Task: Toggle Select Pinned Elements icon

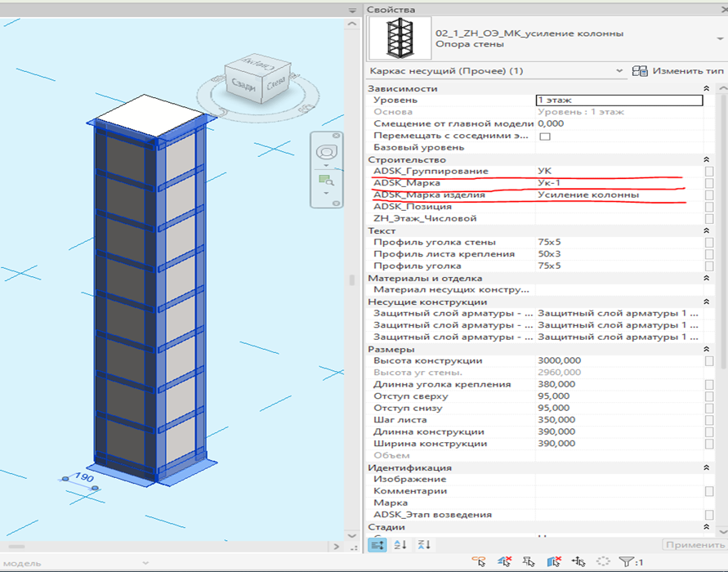Action: tap(529, 562)
